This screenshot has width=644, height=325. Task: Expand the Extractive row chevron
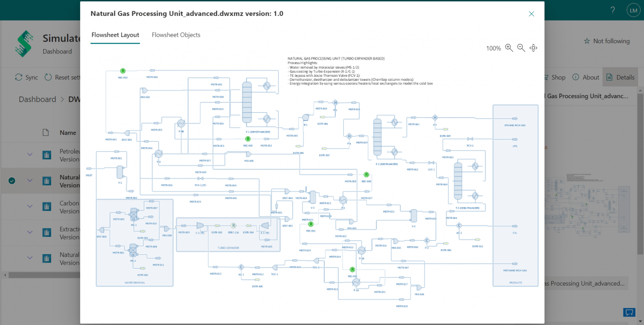point(30,232)
